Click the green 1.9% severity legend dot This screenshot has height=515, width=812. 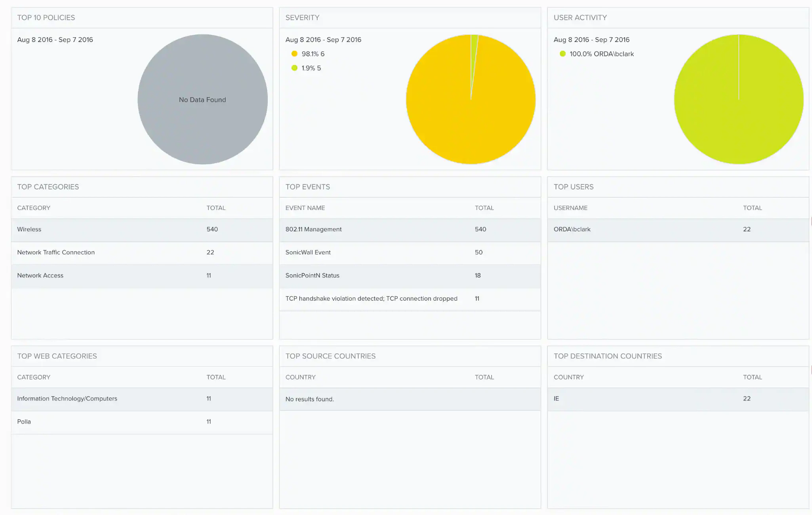294,68
